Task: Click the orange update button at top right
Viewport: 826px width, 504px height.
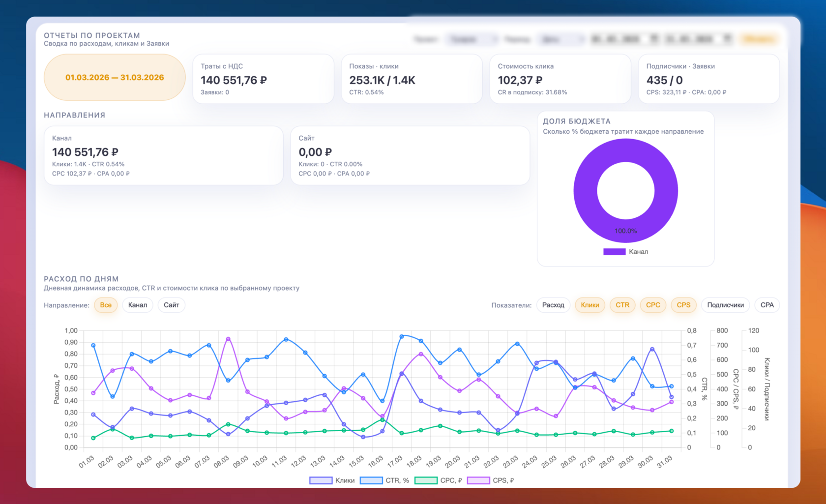Action: click(759, 39)
